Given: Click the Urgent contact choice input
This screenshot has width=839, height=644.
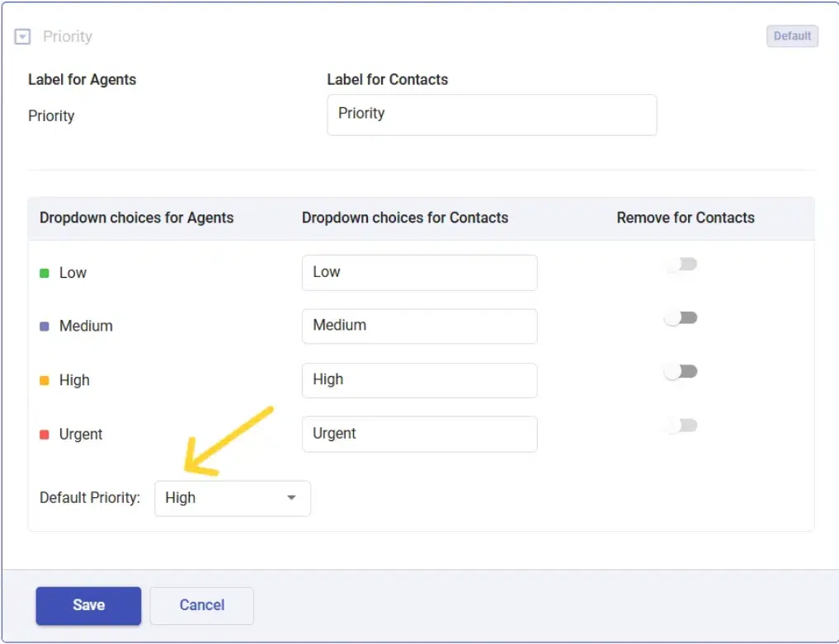Looking at the screenshot, I should (x=419, y=435).
